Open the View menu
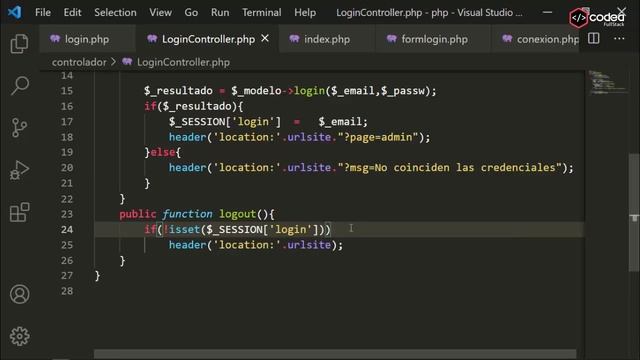Image resolution: width=640 pixels, height=360 pixels. 160,13
